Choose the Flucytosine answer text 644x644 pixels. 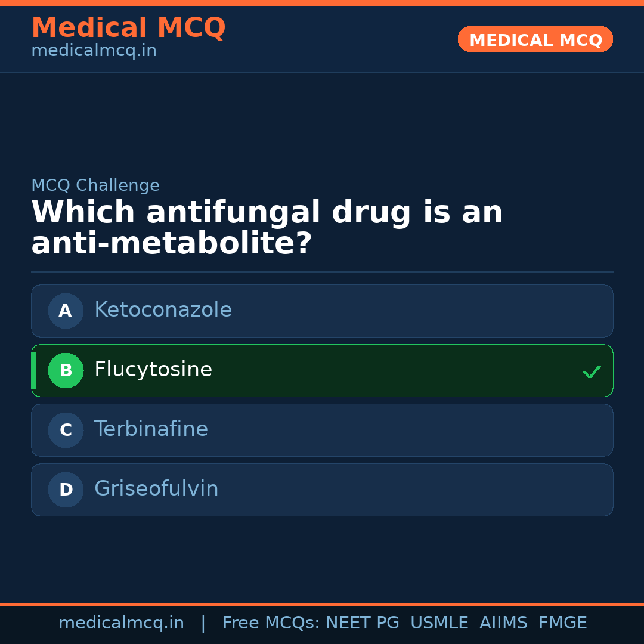(153, 370)
